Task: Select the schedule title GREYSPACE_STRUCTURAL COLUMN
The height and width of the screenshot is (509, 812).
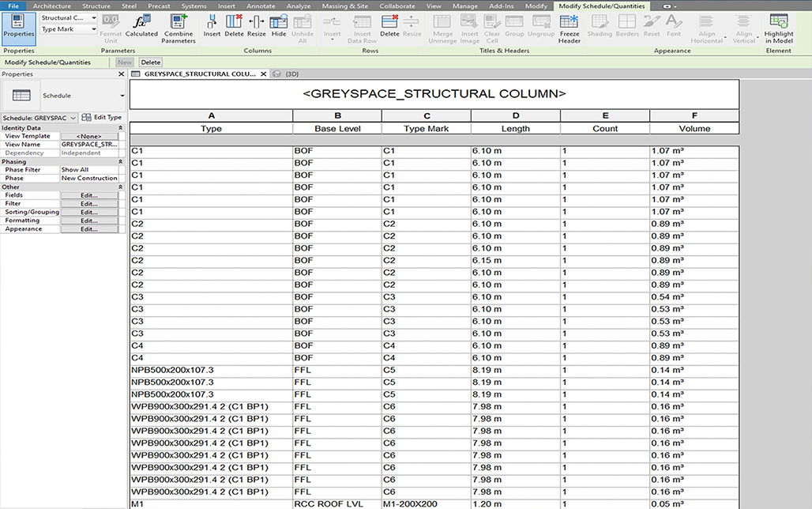Action: (x=434, y=94)
